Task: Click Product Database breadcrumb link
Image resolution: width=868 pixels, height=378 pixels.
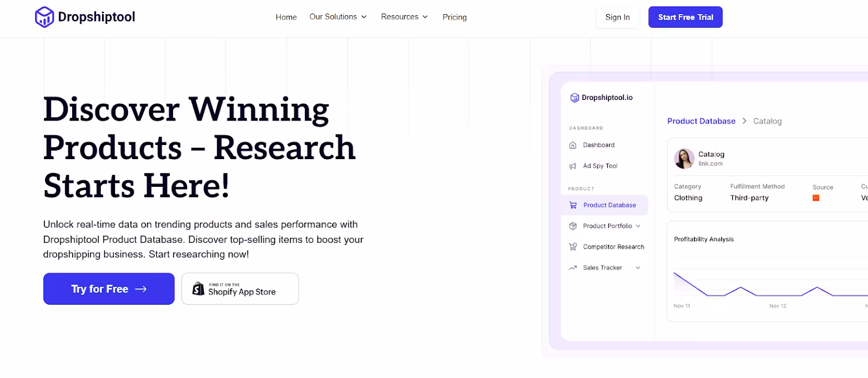Action: click(x=701, y=121)
